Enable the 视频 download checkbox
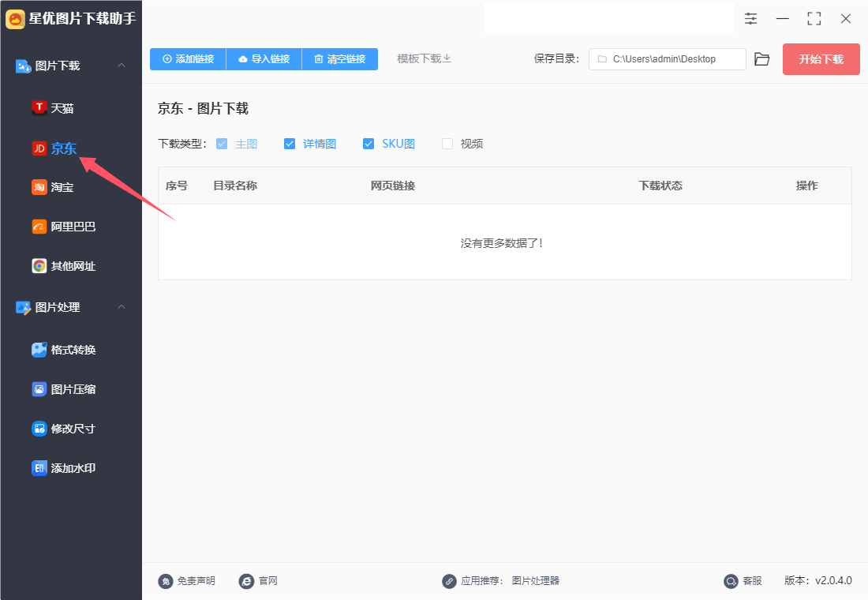Viewport: 868px width, 600px height. pos(447,144)
